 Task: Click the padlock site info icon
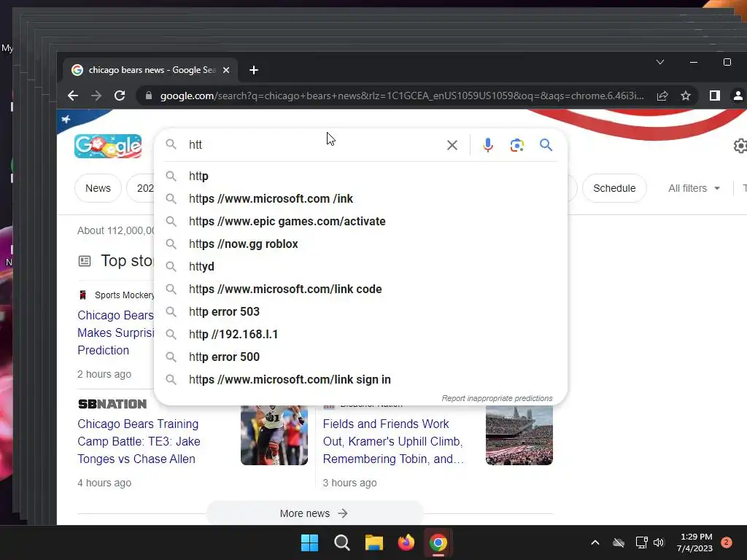pos(149,96)
